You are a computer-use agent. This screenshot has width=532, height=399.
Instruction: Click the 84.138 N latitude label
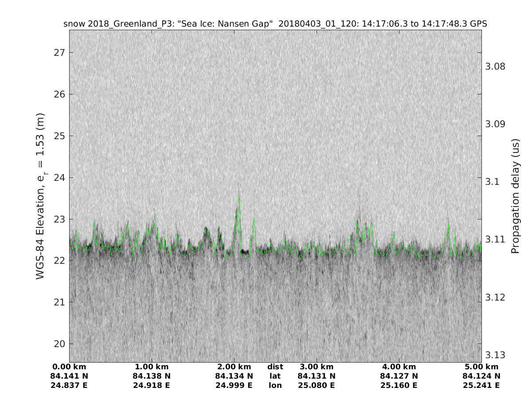pos(152,376)
